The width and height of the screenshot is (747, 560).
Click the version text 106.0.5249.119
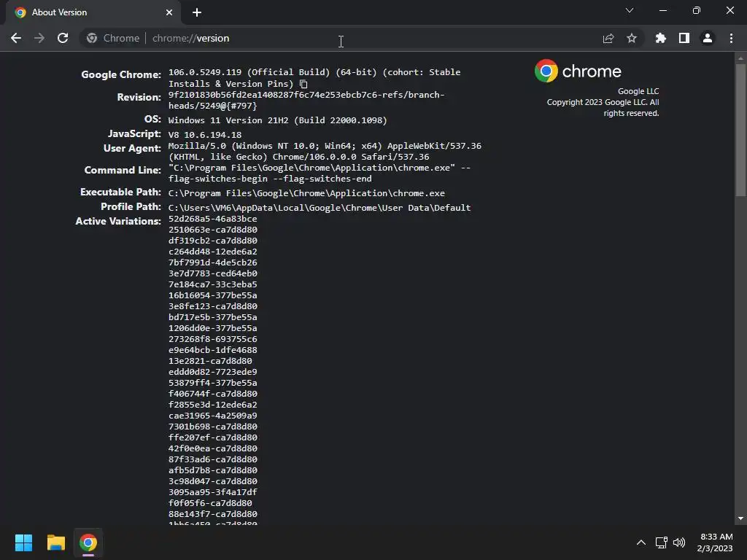click(x=205, y=72)
